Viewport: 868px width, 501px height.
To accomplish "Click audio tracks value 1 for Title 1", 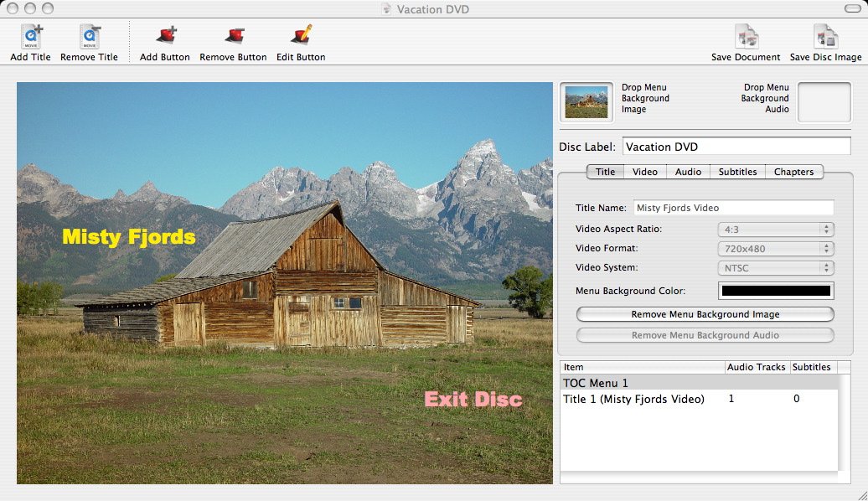I will click(731, 399).
